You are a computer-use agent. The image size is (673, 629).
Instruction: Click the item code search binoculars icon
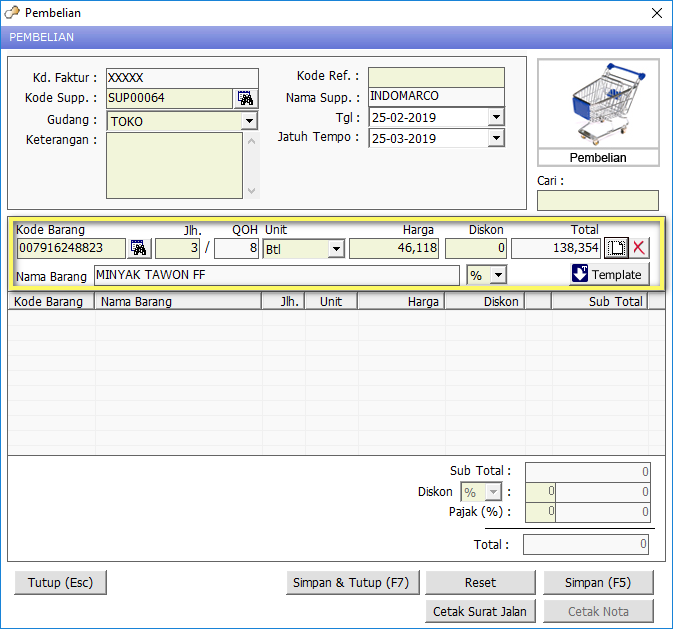tap(139, 249)
